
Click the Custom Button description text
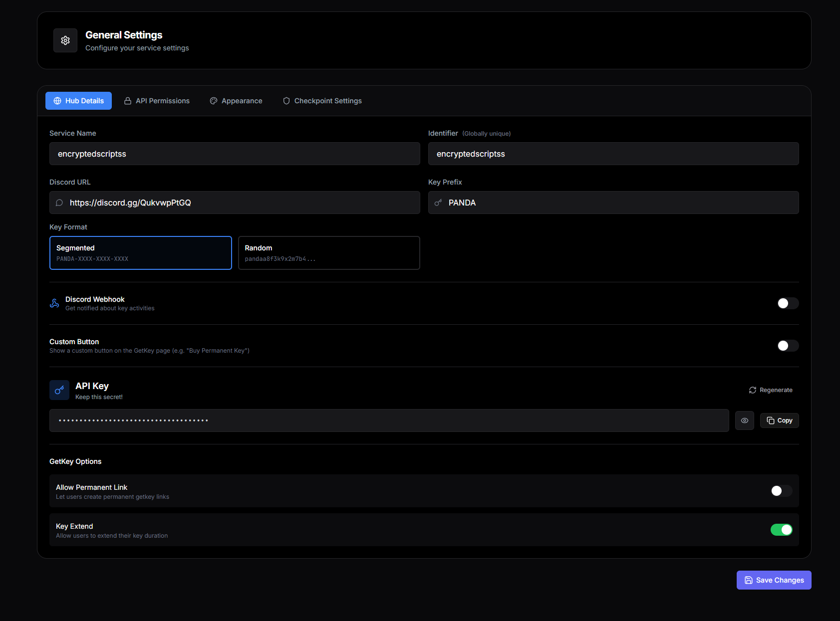pos(149,351)
